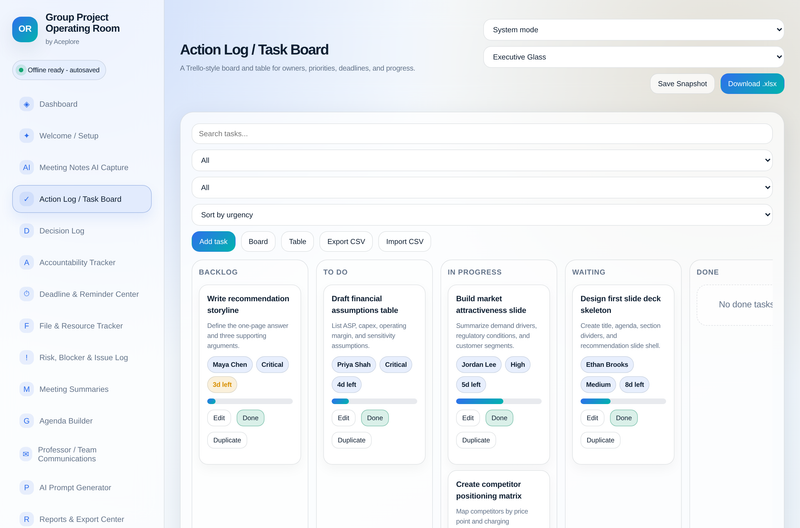The image size is (800, 528).
Task: Click the Save Snapshot button
Action: pos(682,84)
